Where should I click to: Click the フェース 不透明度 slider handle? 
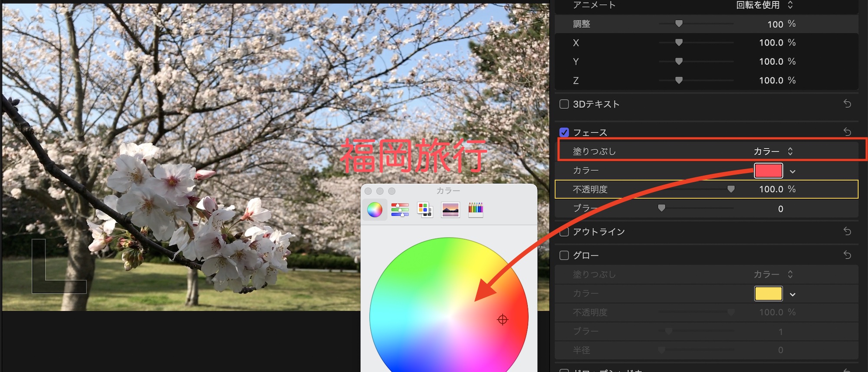[731, 189]
